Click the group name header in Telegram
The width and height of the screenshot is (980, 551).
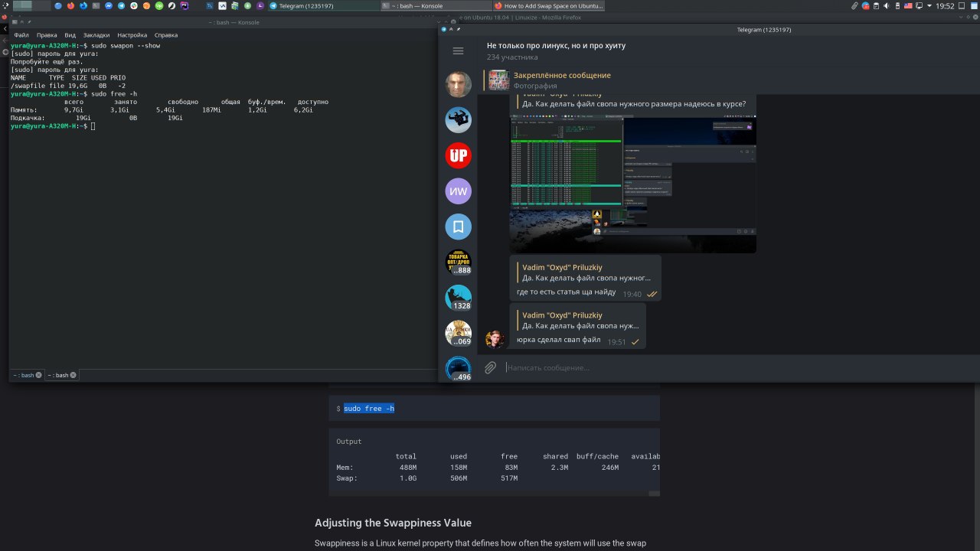pos(556,45)
